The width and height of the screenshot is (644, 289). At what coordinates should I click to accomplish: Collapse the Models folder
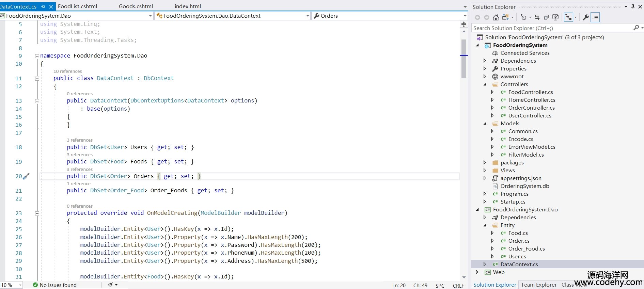tap(485, 124)
